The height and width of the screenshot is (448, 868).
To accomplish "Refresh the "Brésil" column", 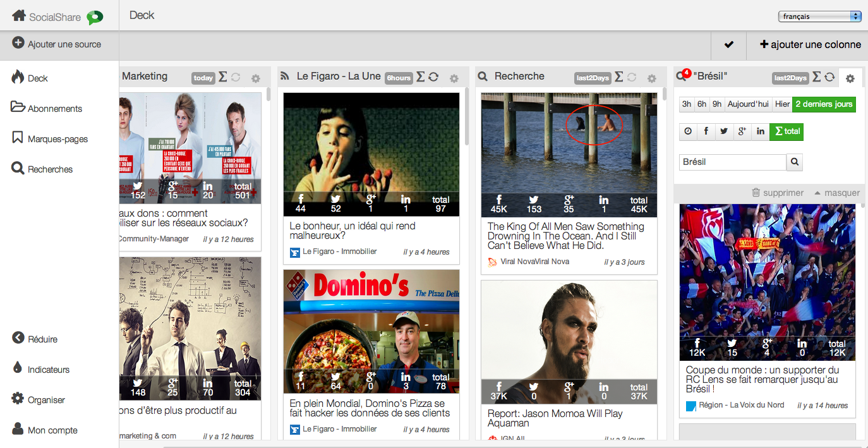I will [829, 77].
